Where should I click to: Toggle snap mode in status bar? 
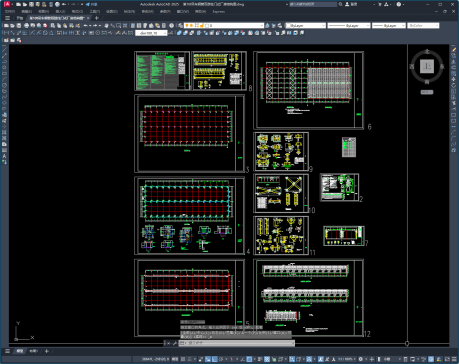tap(189, 359)
